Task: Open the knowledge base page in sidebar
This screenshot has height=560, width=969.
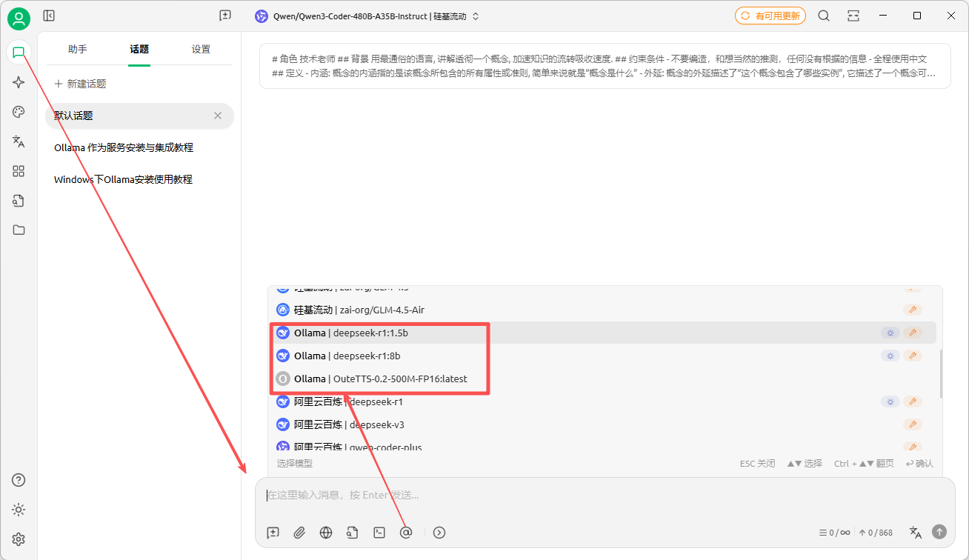Action: [19, 201]
